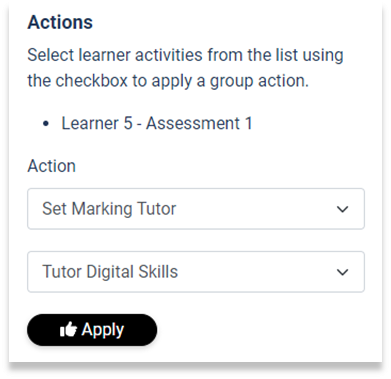Click the chevron in Tutor Digital Skills dropdown
Image resolution: width=391 pixels, height=379 pixels.
[342, 272]
